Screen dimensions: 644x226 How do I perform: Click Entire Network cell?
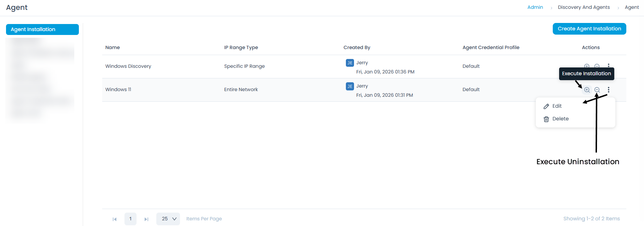(x=241, y=89)
